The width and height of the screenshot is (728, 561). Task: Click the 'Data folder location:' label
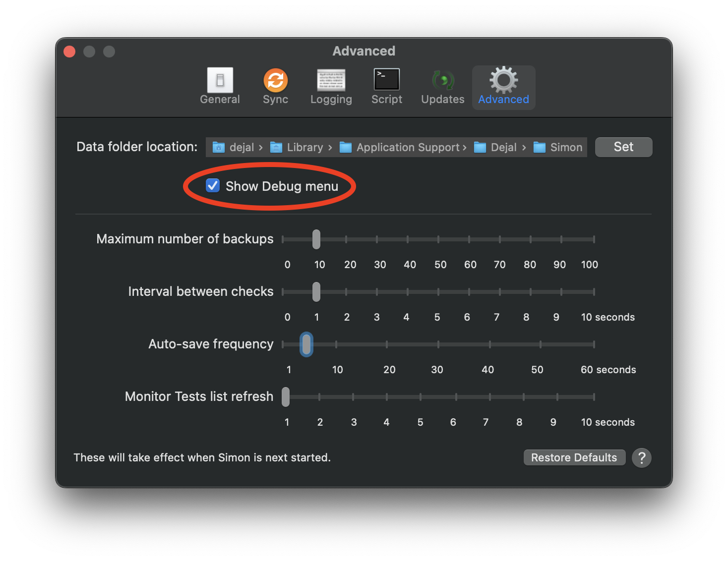(137, 147)
